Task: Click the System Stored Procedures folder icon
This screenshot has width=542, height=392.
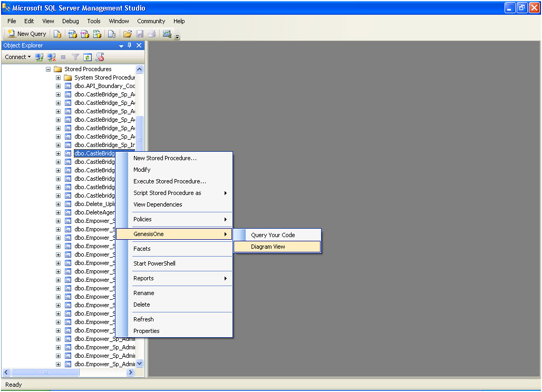Action: (68, 77)
